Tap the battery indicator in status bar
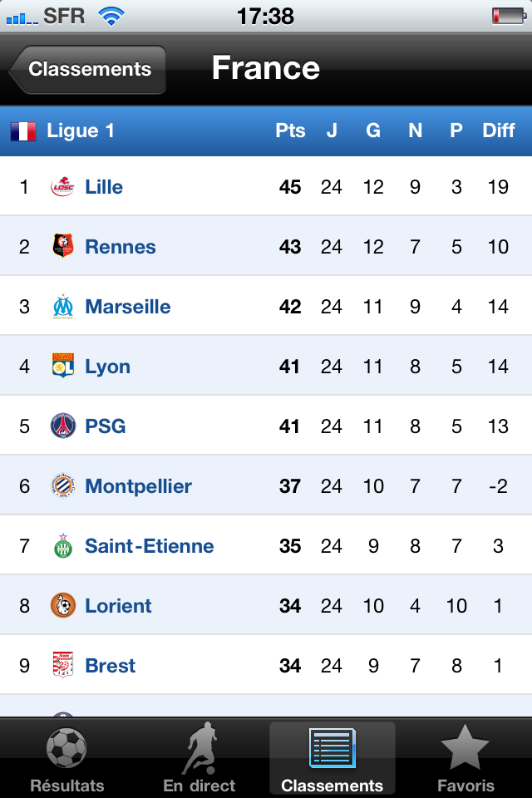 coord(509,16)
